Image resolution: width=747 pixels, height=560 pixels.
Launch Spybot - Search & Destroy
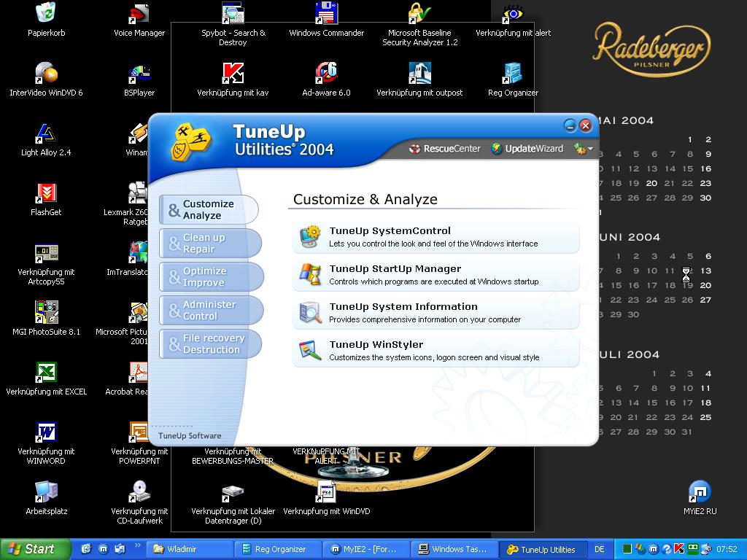pos(233,24)
